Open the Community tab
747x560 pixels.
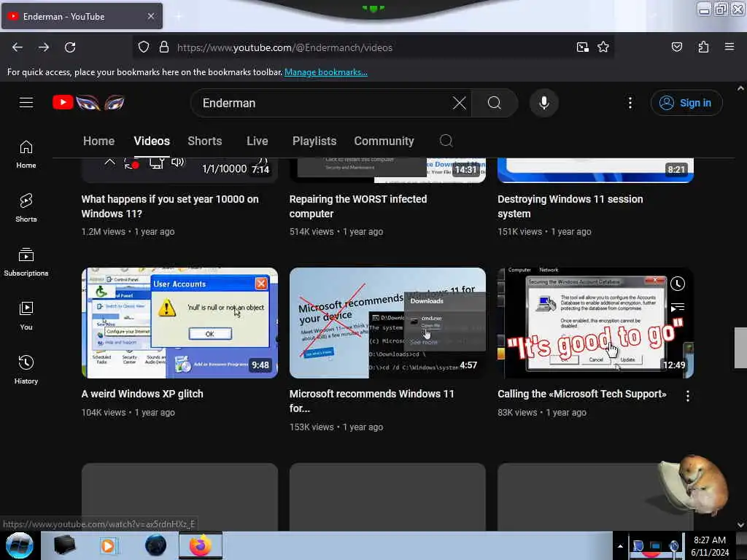pos(384,141)
